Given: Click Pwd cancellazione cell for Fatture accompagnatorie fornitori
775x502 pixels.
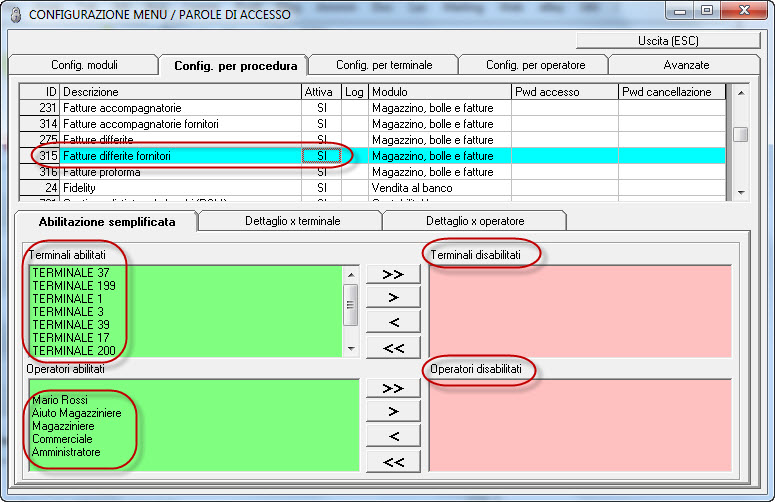Looking at the screenshot, I should pos(672,124).
